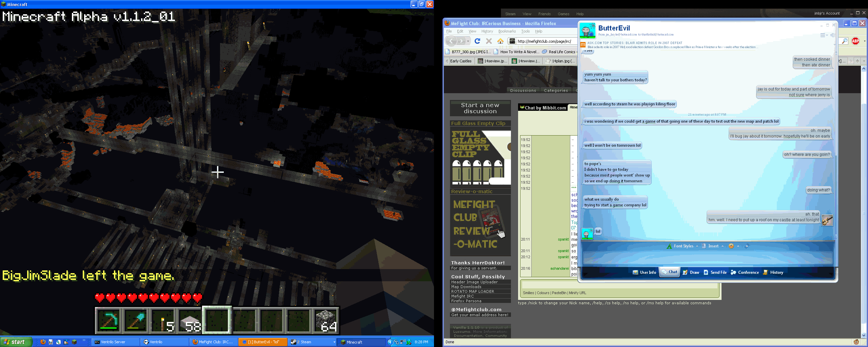Select the cobblestone stack of 64 slot
The width and height of the screenshot is (868, 347).
[x=326, y=321]
